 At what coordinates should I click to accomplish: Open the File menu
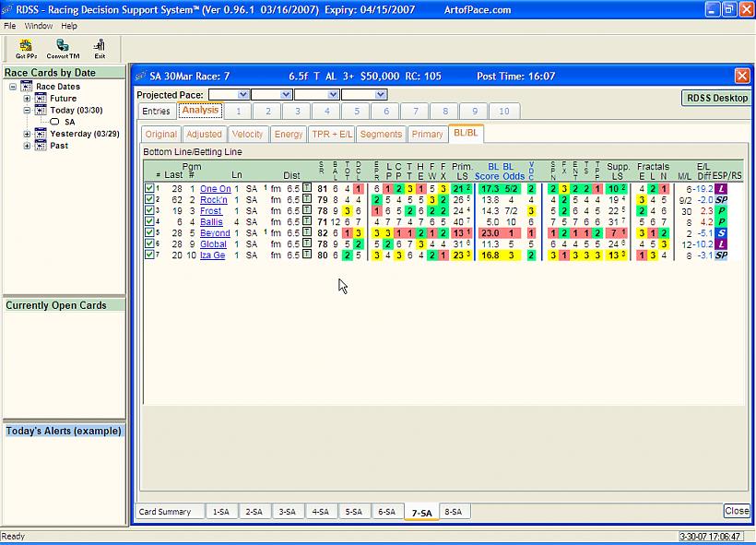(9, 26)
